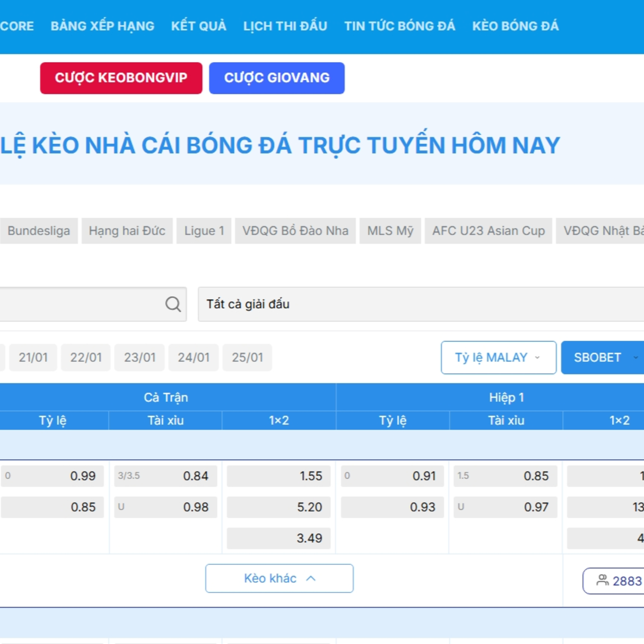This screenshot has width=644, height=644.
Task: Click first-half under odds 0.97
Action: click(505, 507)
